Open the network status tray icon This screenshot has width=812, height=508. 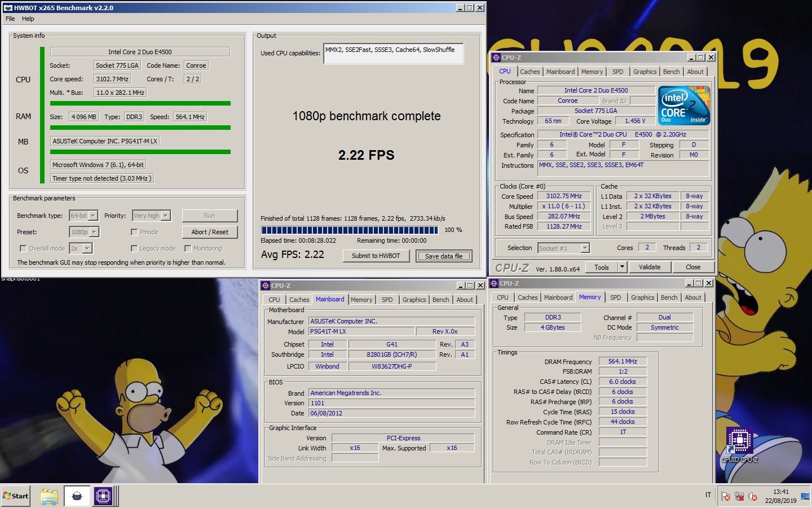[739, 497]
